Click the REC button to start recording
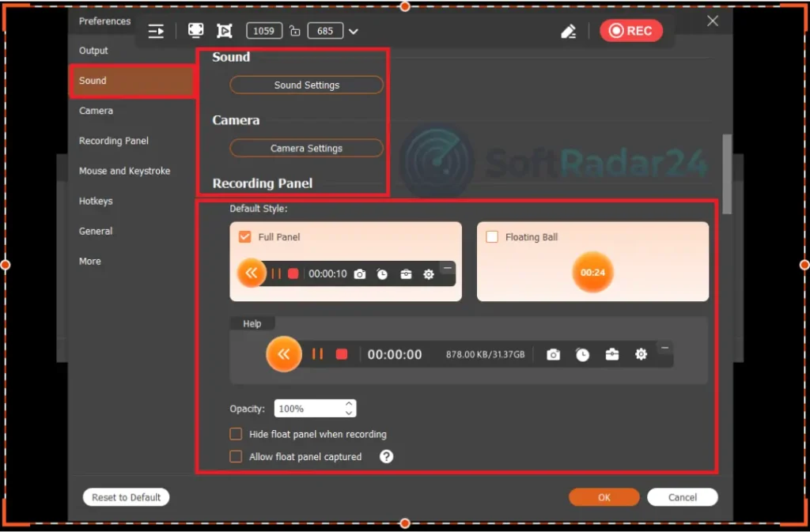This screenshot has width=810, height=532. point(631,30)
